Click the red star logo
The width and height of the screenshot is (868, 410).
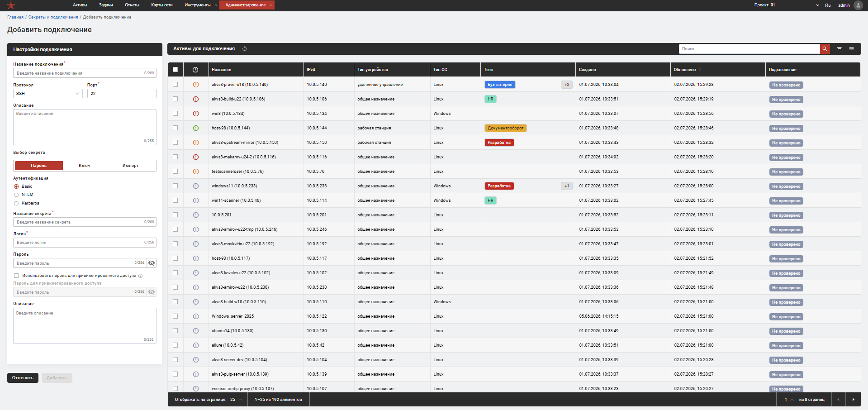11,5
